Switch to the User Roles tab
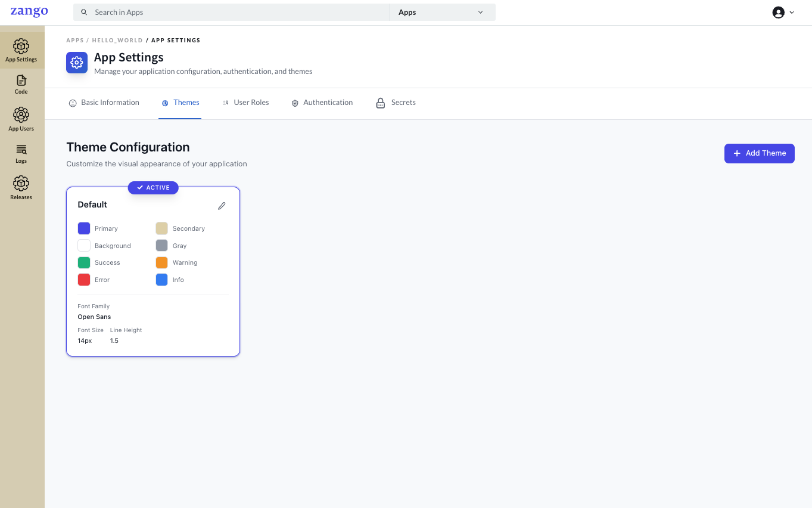 point(245,103)
